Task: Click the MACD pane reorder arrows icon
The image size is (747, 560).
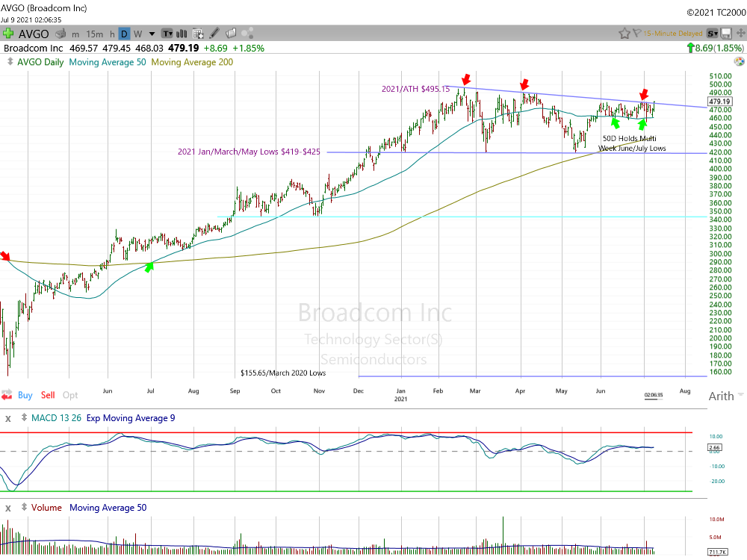Action: click(24, 418)
